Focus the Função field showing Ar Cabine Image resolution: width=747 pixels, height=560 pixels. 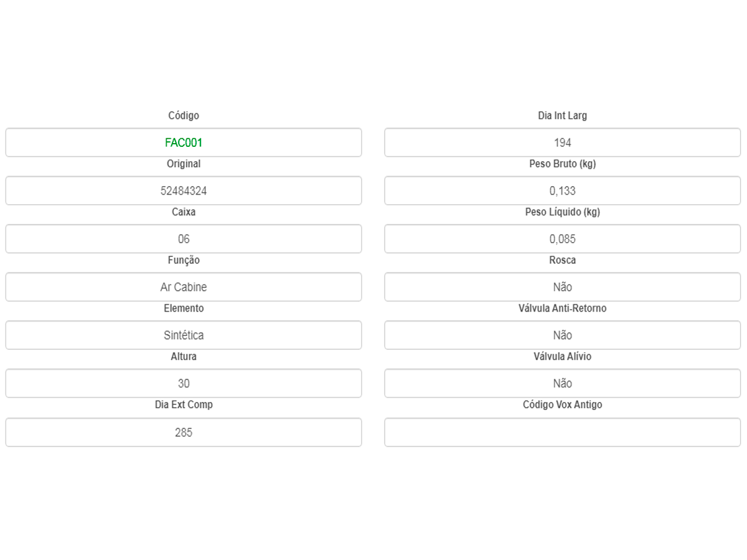click(x=184, y=287)
